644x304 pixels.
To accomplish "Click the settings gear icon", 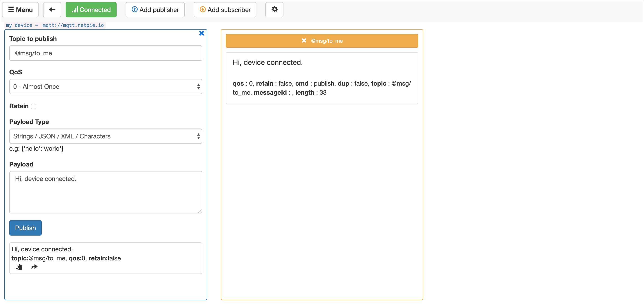I will 274,9.
